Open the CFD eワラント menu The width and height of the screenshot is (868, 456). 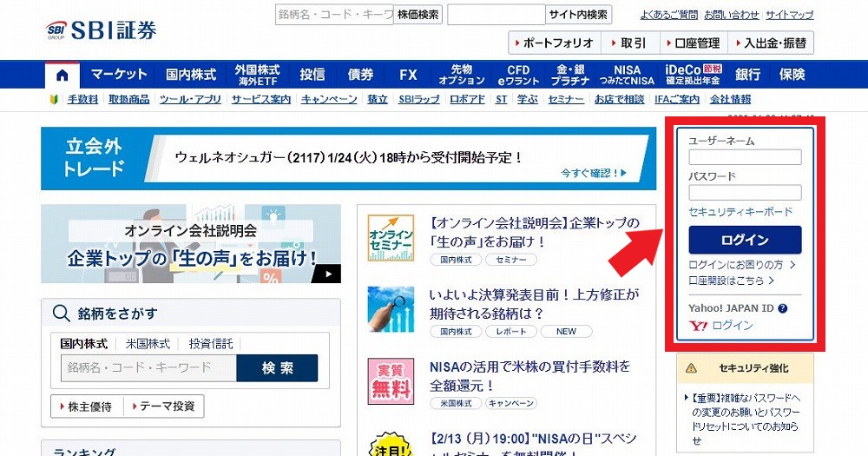519,75
